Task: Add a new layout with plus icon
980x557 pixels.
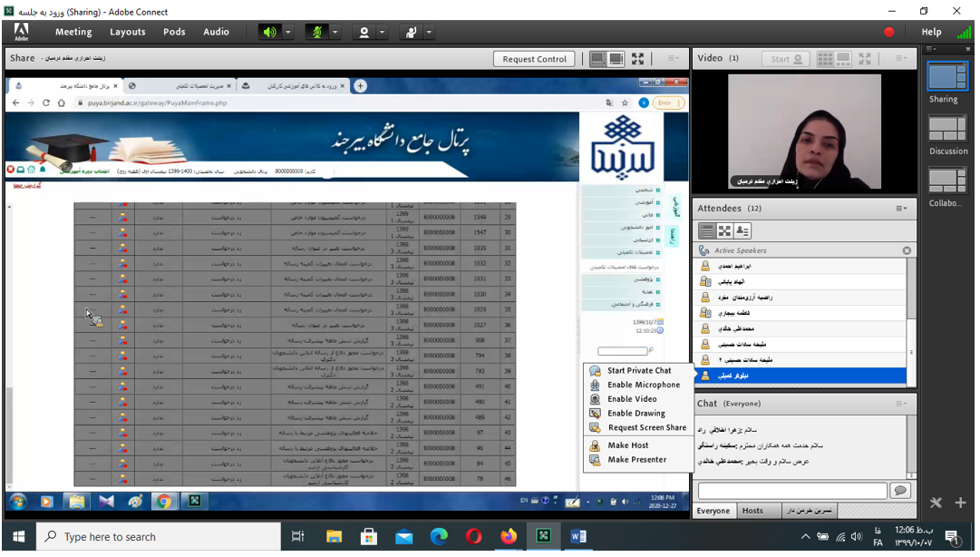Action: 961,503
